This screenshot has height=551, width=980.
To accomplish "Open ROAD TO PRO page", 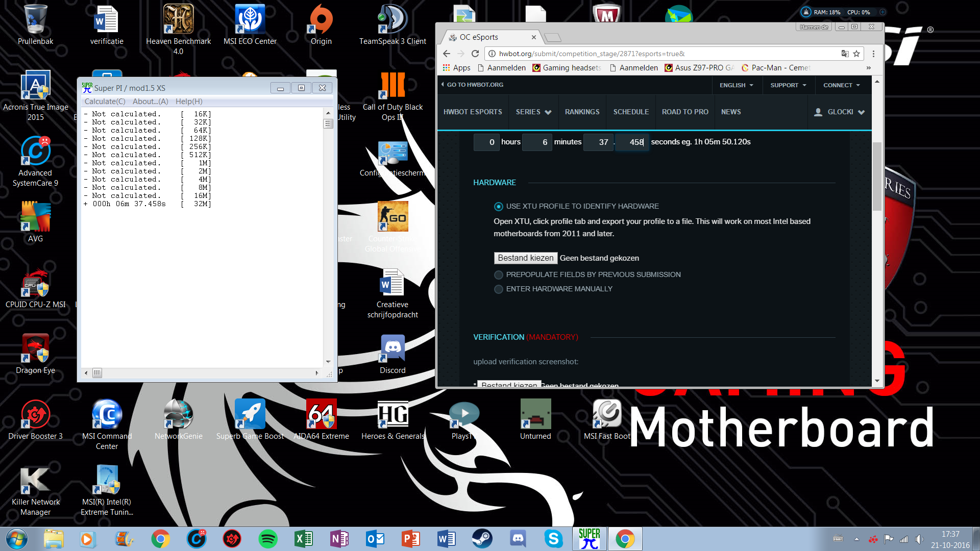I will tap(685, 112).
